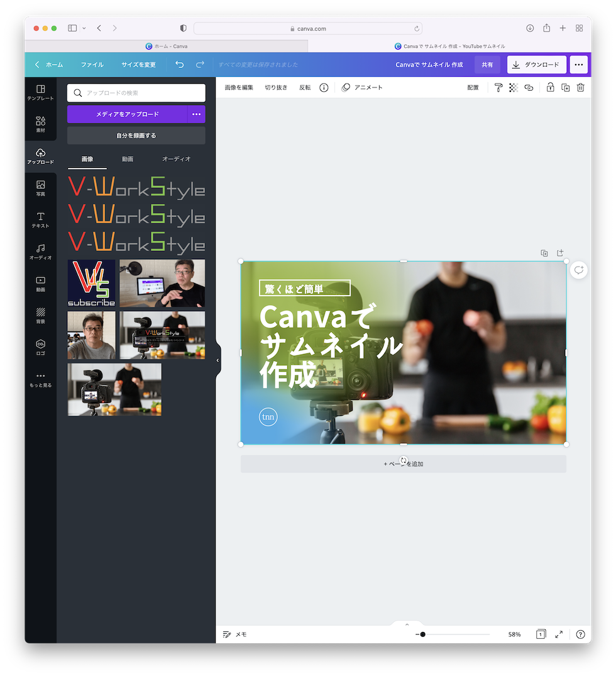Click the trash icon to delete the selected image

580,87
